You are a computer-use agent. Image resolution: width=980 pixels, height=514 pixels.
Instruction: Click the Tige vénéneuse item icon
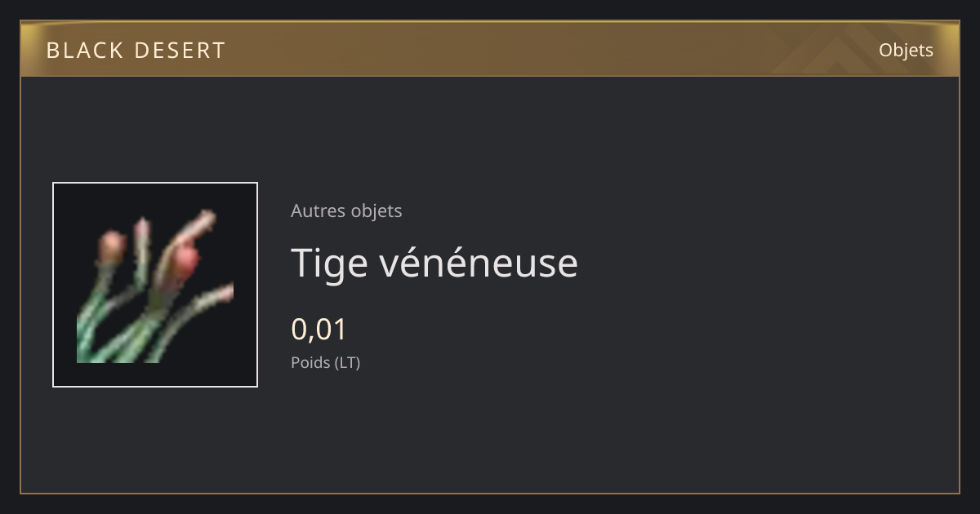click(x=155, y=285)
